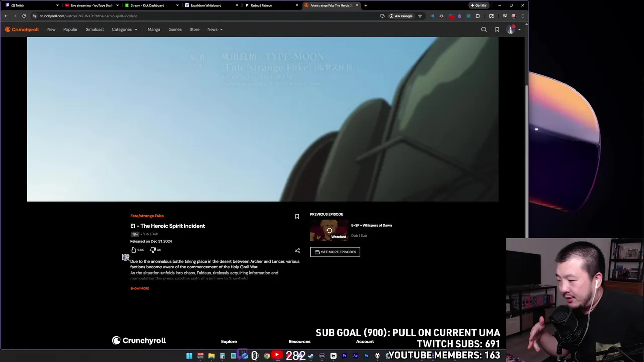Expand the Categories dropdown

[x=124, y=29]
